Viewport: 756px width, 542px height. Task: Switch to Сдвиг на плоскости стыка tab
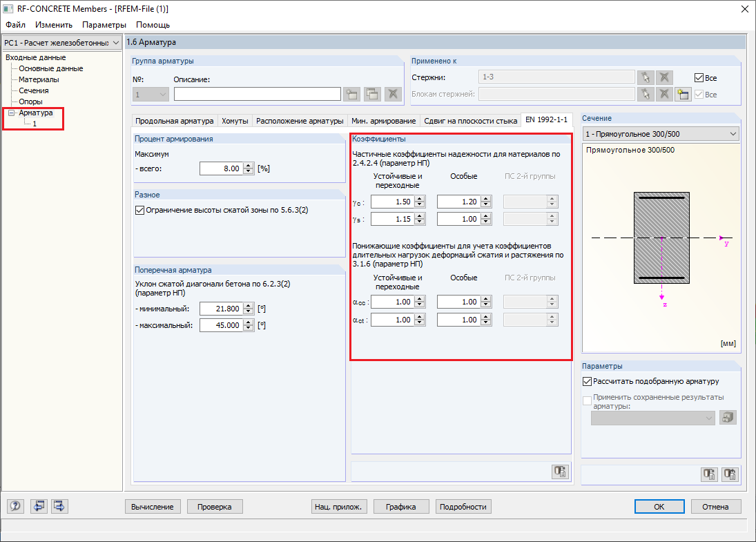tap(471, 121)
